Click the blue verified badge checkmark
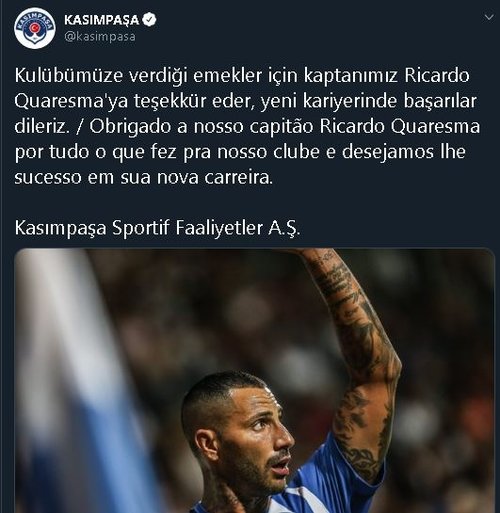This screenshot has height=513, width=500. (x=149, y=20)
